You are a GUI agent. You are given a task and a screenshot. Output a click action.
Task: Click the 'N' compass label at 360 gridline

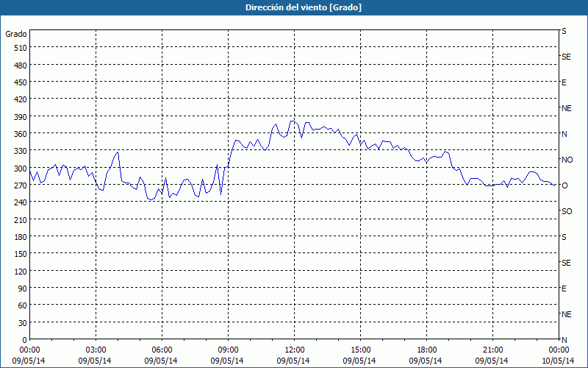564,134
